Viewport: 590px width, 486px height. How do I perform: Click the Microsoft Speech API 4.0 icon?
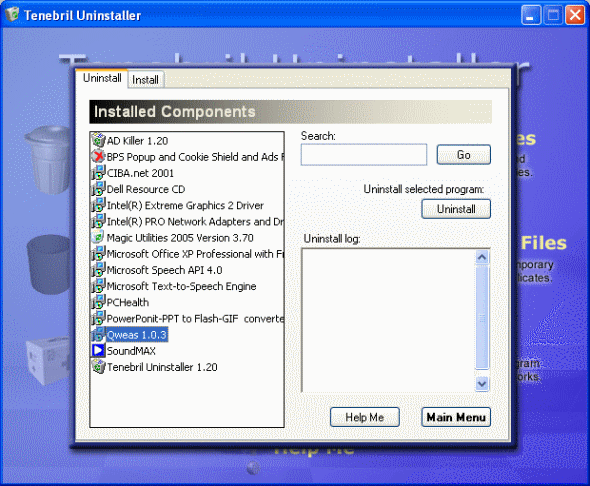(98, 270)
